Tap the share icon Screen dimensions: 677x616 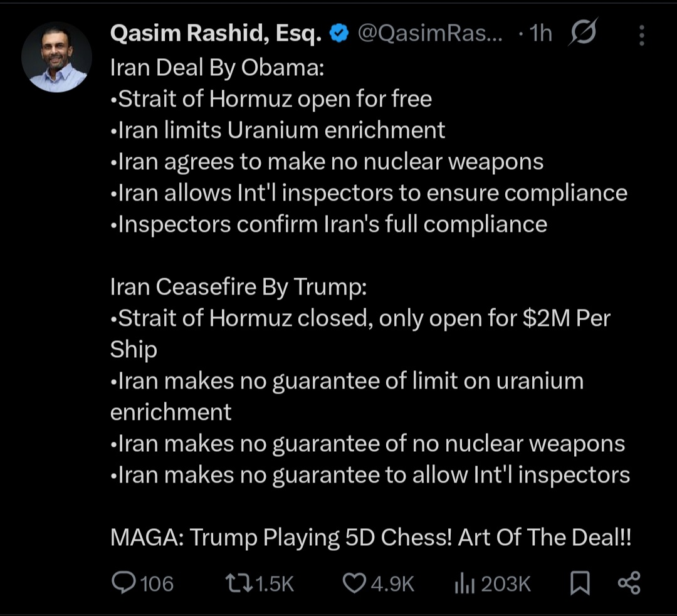coord(629,583)
